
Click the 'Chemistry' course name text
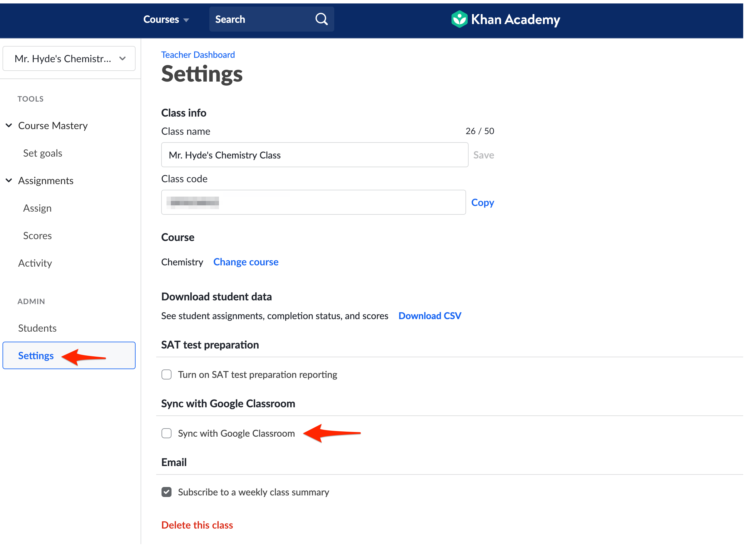182,262
